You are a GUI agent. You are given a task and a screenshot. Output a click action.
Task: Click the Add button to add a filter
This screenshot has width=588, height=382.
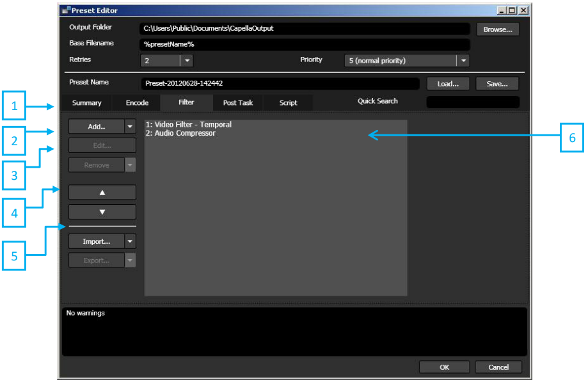[96, 126]
